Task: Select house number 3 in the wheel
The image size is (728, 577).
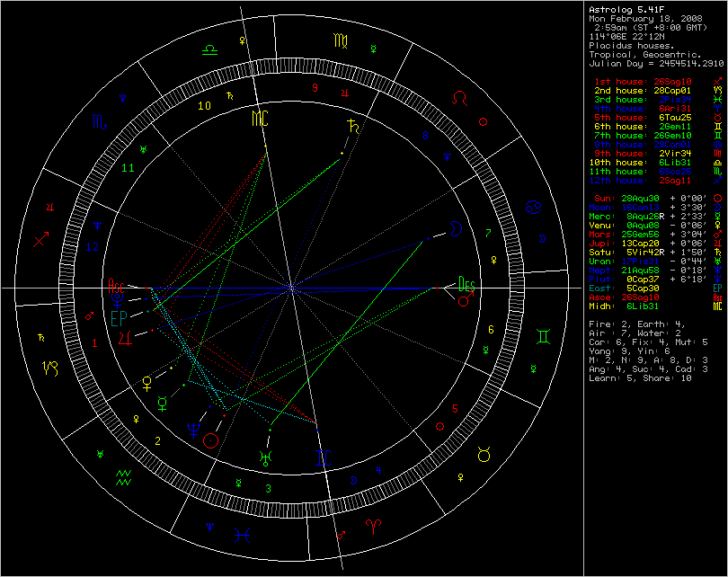Action: pyautogui.click(x=268, y=488)
